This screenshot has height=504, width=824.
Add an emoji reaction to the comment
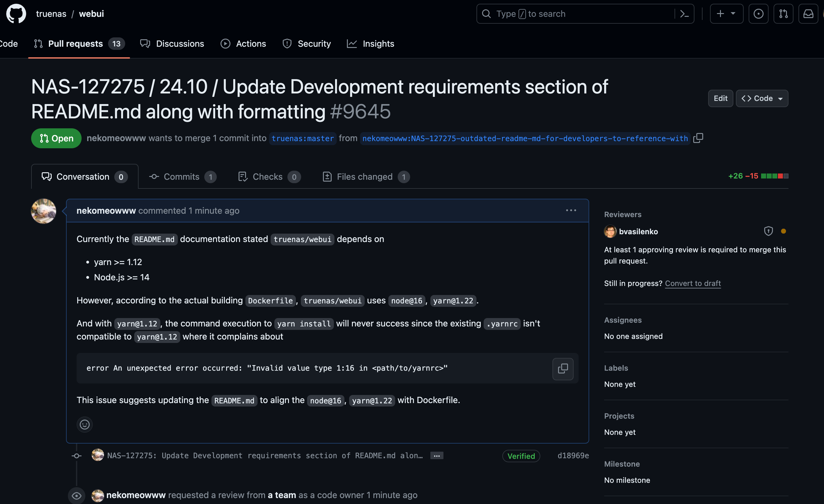click(85, 424)
